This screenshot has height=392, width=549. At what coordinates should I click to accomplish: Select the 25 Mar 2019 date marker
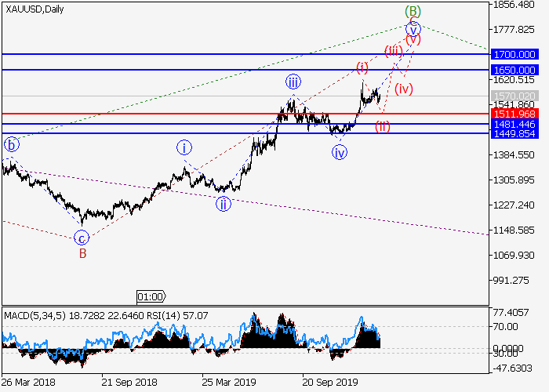click(x=227, y=383)
